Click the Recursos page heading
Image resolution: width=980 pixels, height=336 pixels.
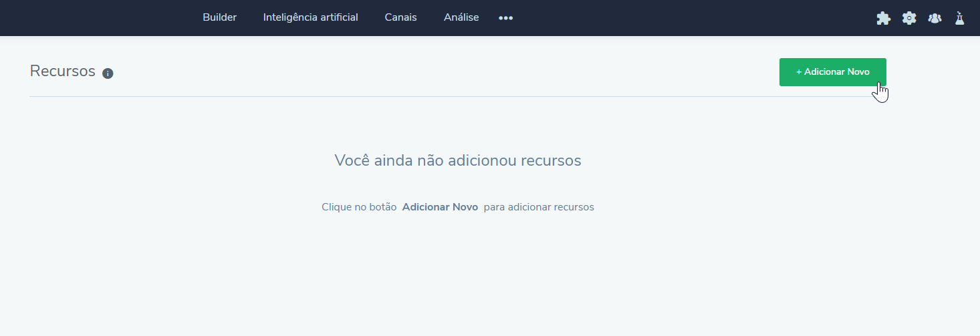(x=63, y=71)
